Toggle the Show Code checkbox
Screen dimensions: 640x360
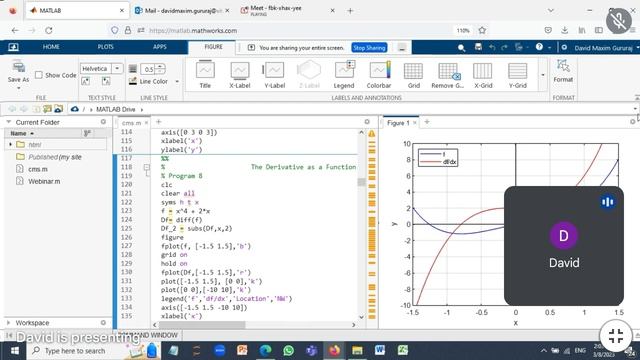(x=39, y=75)
